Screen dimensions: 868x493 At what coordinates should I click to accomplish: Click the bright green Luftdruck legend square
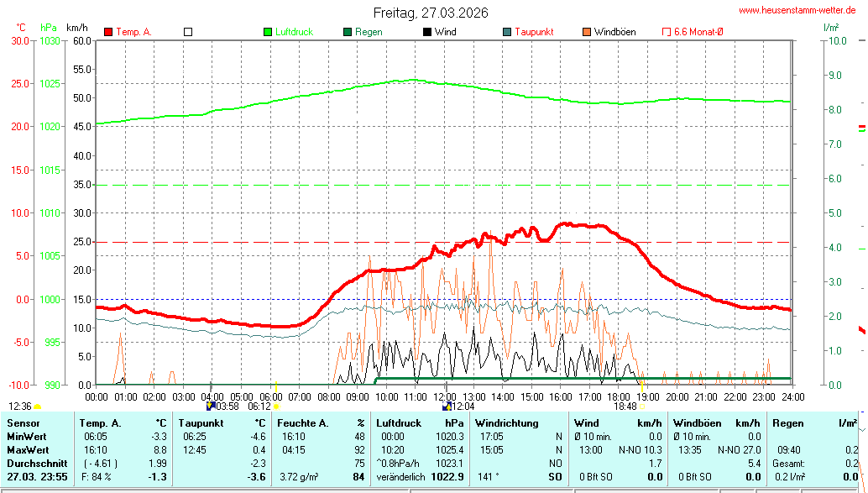click(269, 32)
